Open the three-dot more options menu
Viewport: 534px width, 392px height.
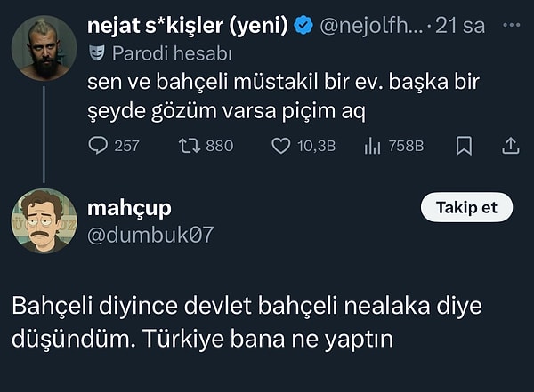(511, 26)
